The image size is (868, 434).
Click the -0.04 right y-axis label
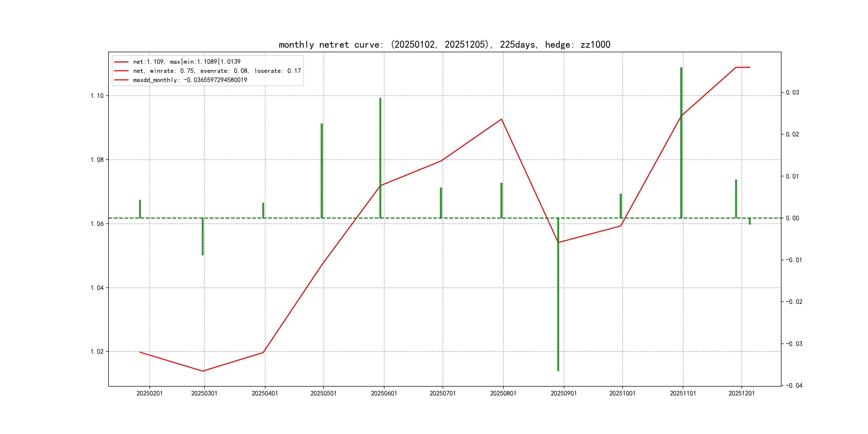coord(794,386)
